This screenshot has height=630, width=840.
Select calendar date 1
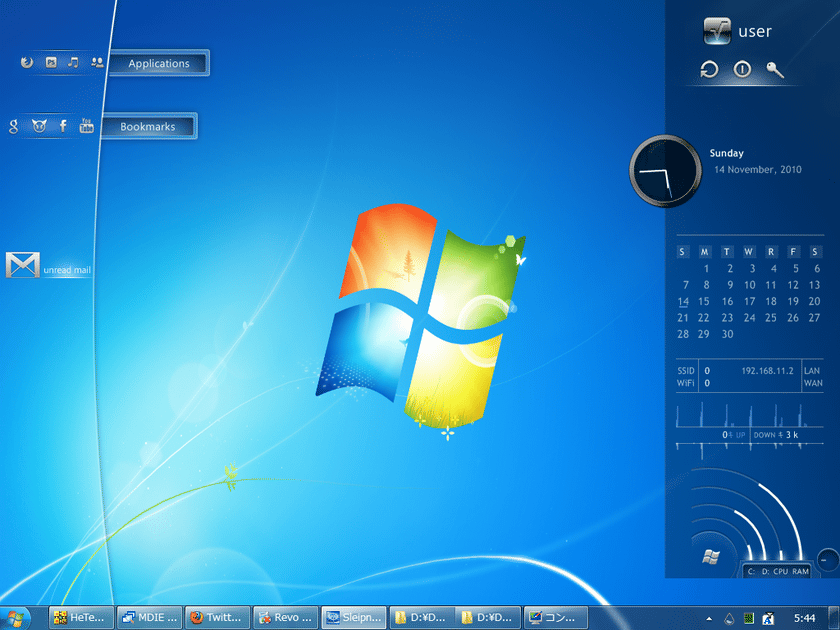706,269
